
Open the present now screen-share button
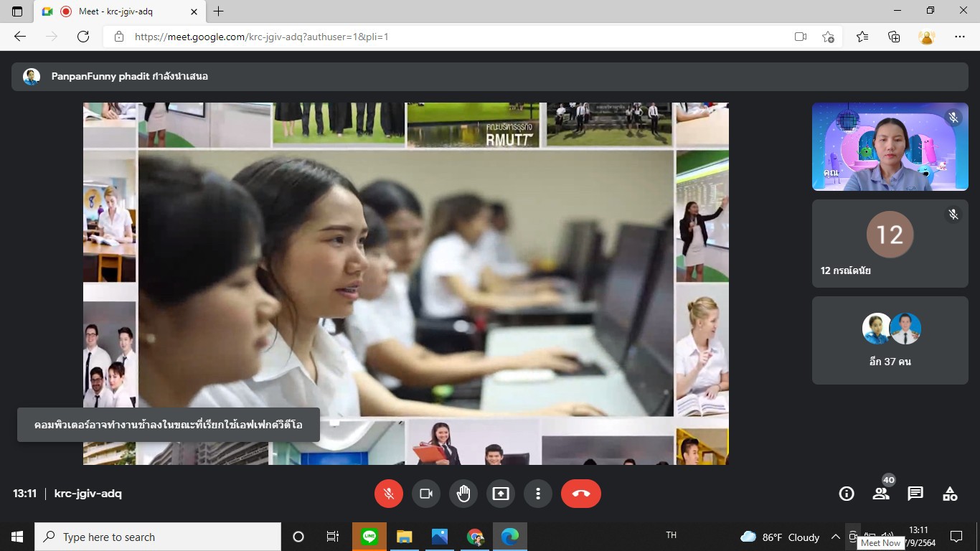click(501, 494)
